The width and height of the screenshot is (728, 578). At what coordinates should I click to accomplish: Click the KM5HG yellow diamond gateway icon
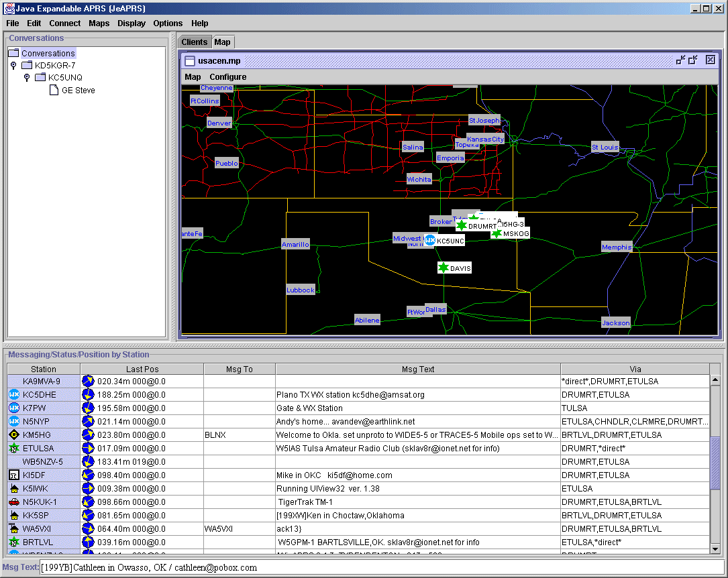tap(14, 435)
